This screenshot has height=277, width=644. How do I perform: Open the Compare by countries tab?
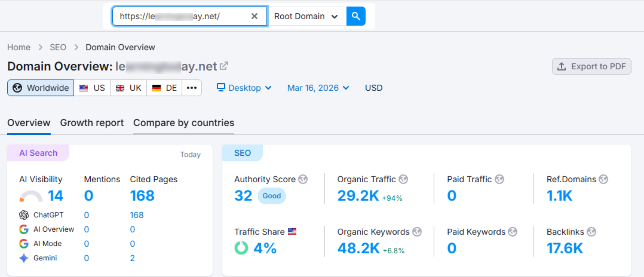[x=183, y=123]
